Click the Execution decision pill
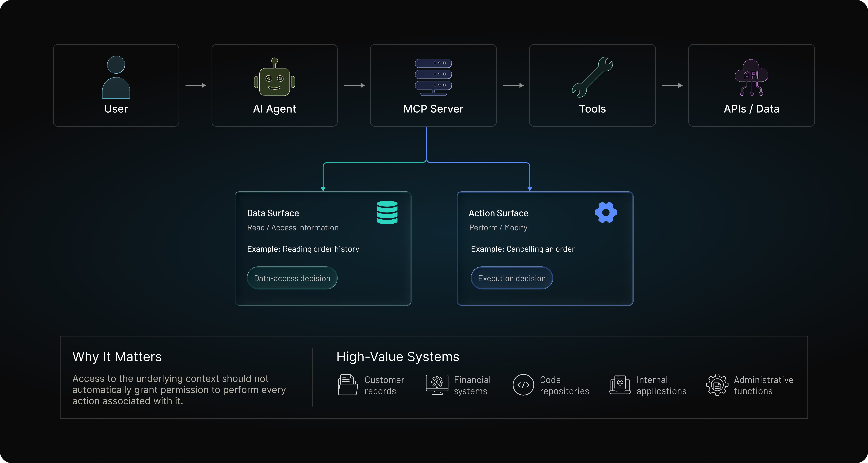 pos(512,278)
